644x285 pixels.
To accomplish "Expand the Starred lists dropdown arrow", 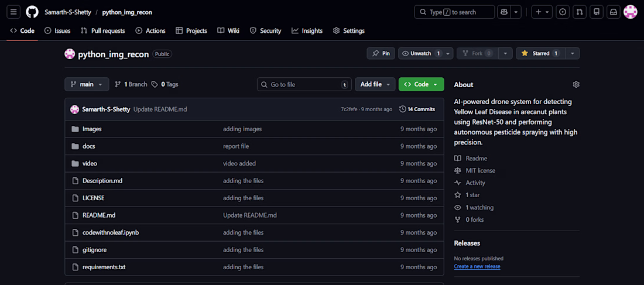I will (x=573, y=53).
